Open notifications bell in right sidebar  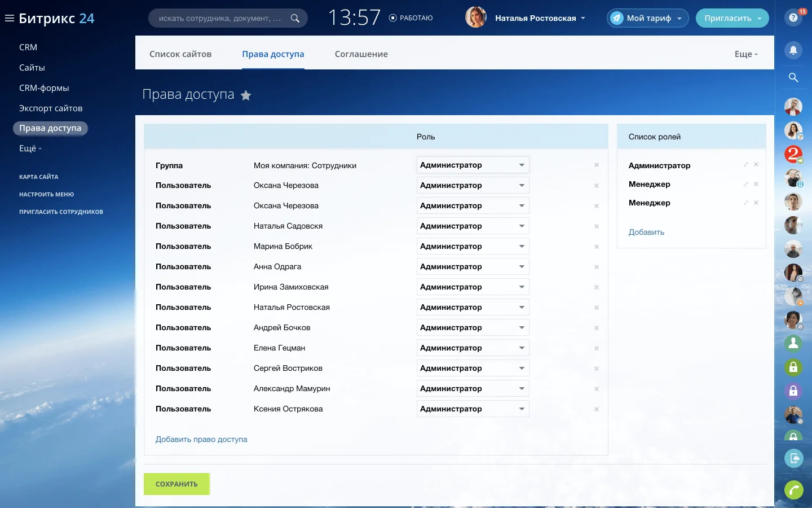(x=793, y=50)
